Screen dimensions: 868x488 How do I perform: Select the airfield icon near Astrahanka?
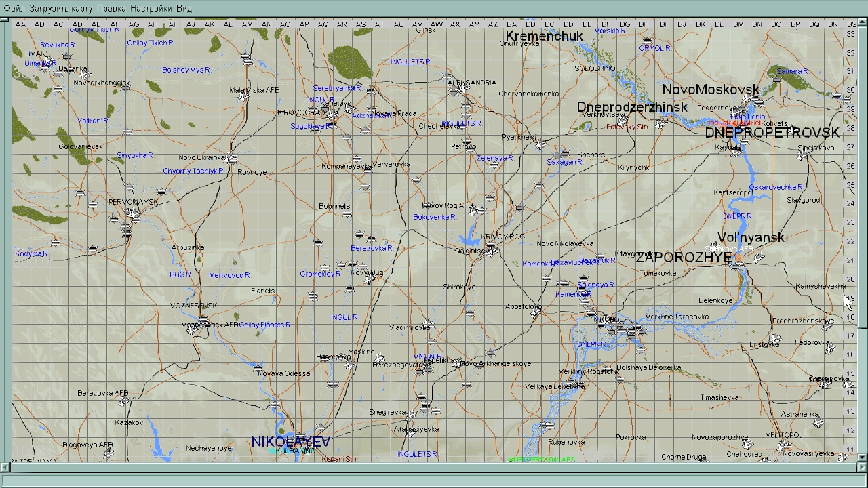818,423
